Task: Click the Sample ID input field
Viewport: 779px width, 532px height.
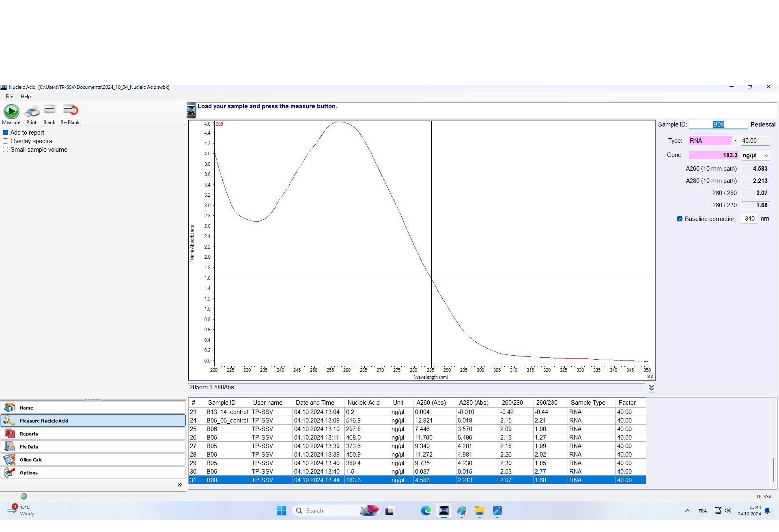Action: tap(718, 124)
